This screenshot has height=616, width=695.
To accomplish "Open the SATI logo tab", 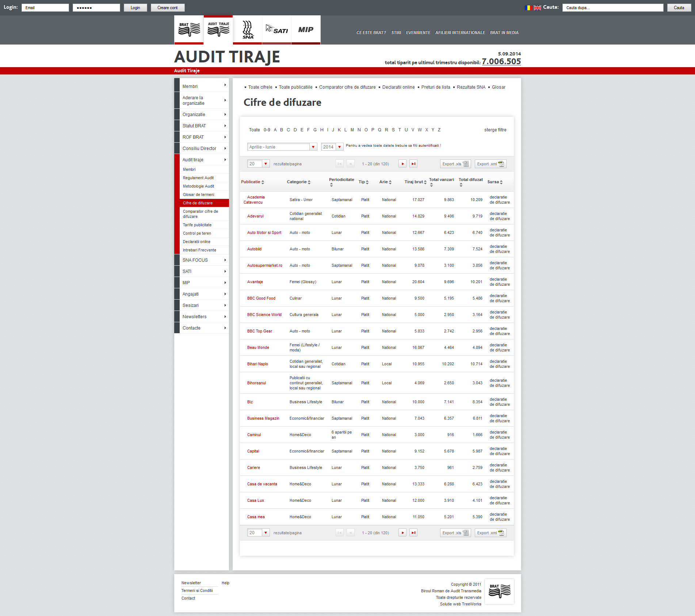I will tap(276, 30).
